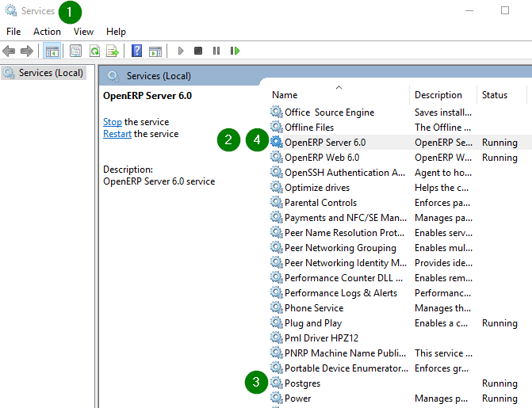
Task: Select Services (Local) in the console tree
Action: [x=51, y=73]
